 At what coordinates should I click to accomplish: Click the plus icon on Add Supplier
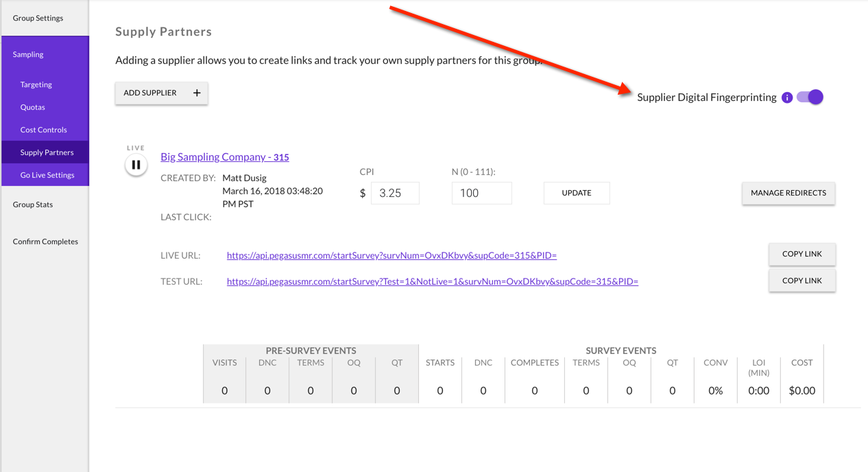[x=197, y=93]
